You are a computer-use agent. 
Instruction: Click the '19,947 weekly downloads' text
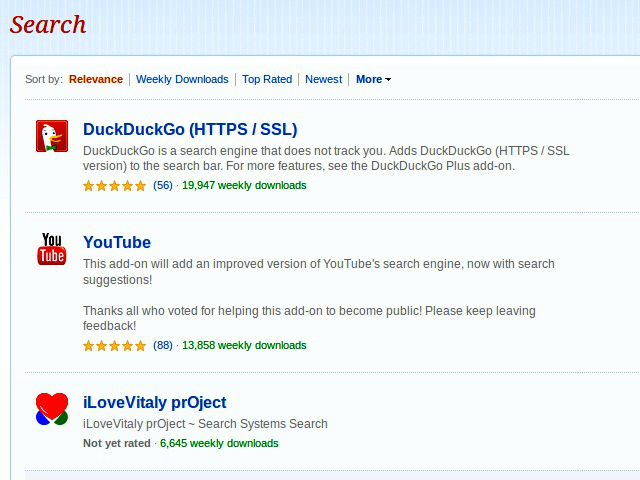point(244,185)
